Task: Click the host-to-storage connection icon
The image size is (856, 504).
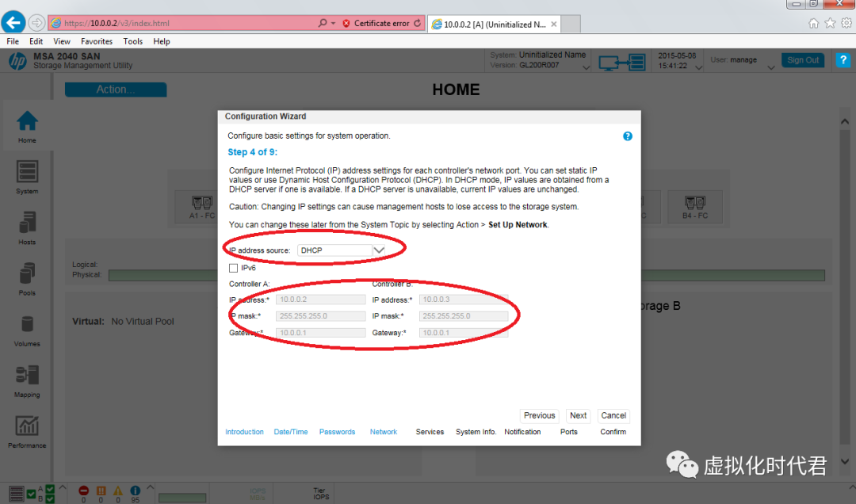Action: (622, 63)
